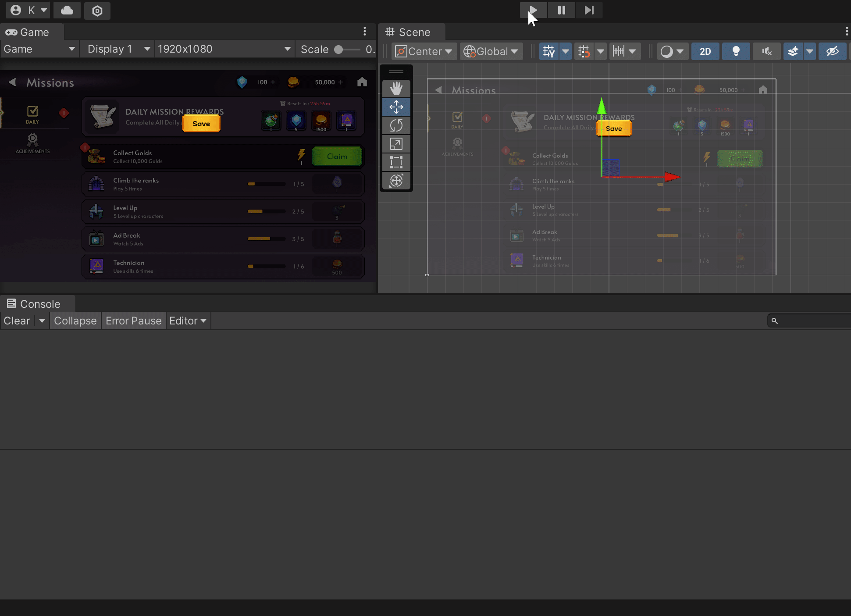Toggle scene audio mute
This screenshot has width=851, height=616.
pos(766,51)
